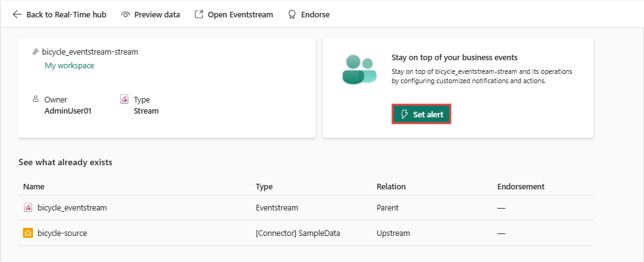Click the business events people illustration

[x=359, y=70]
